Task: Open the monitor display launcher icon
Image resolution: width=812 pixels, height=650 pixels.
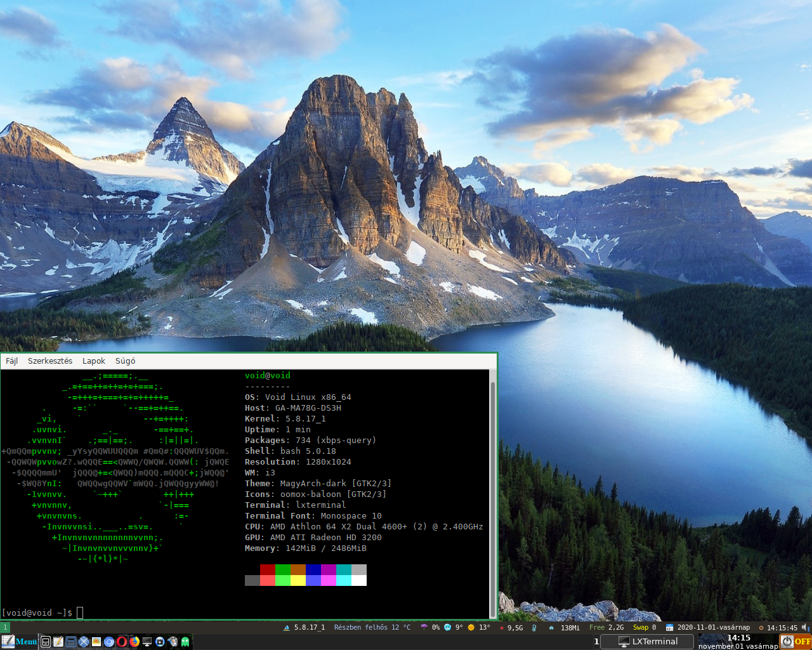Action: 147,642
